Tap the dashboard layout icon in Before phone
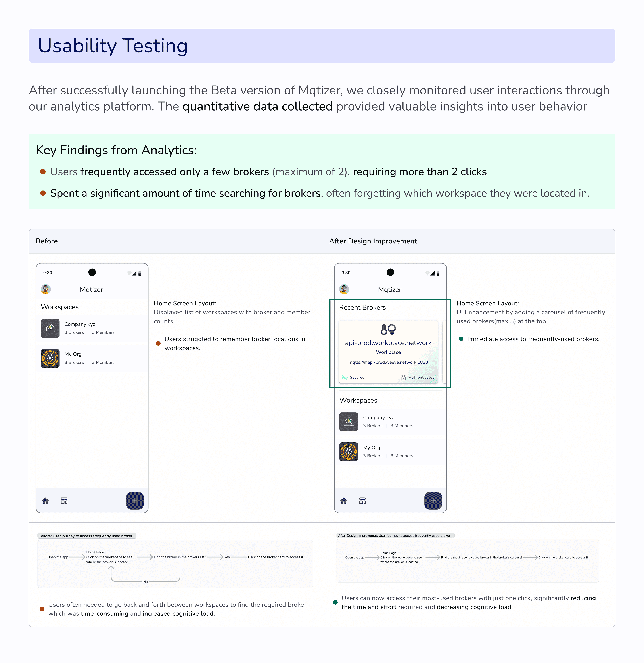644x663 pixels. (64, 501)
